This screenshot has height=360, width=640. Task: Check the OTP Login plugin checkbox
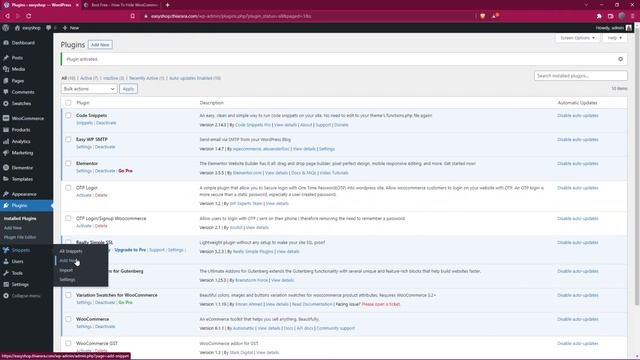click(x=68, y=188)
